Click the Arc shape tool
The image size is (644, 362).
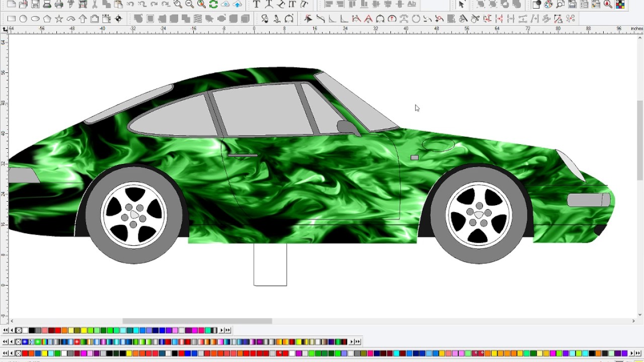(x=71, y=19)
